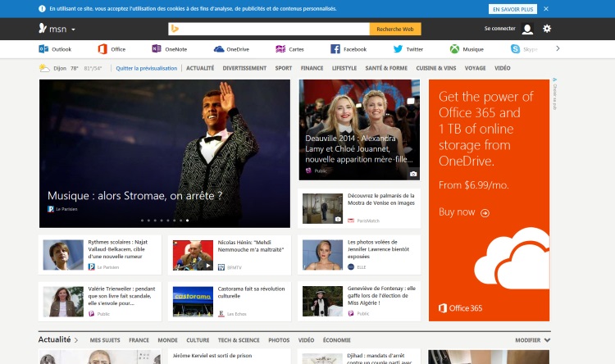Click Buy now link in Office ad

coord(457,212)
